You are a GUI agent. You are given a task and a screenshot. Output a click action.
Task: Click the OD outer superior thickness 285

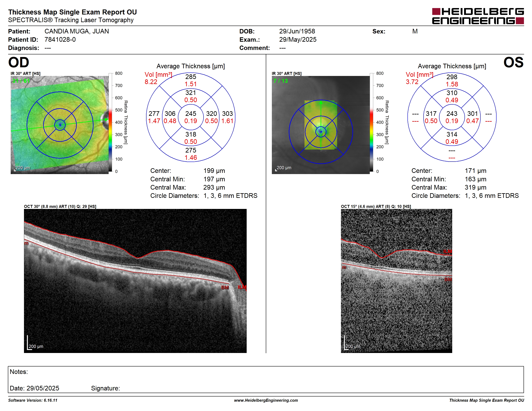tap(191, 77)
